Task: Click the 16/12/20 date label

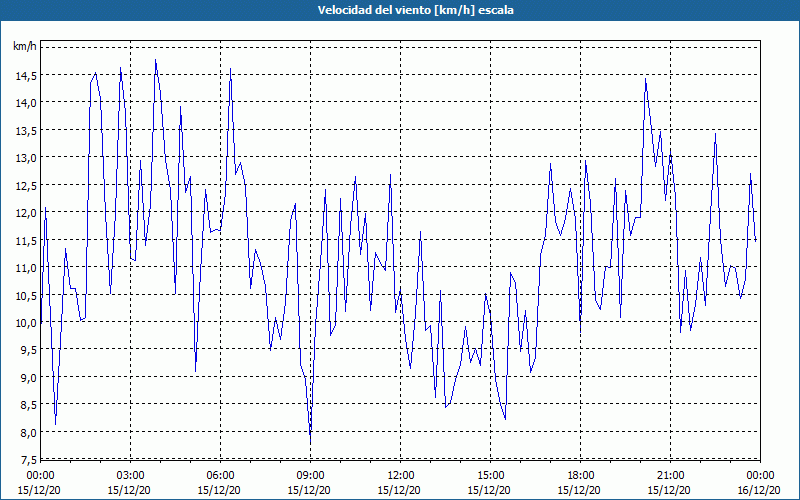Action: pos(759,490)
